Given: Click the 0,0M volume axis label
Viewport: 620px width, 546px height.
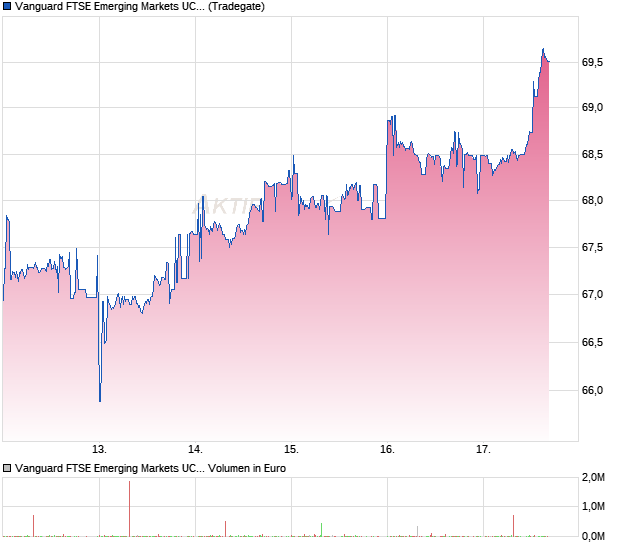Looking at the screenshot, I should [x=593, y=537].
